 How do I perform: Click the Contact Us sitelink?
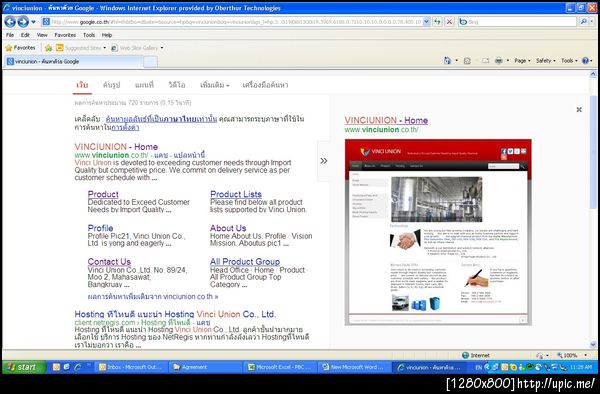109,262
